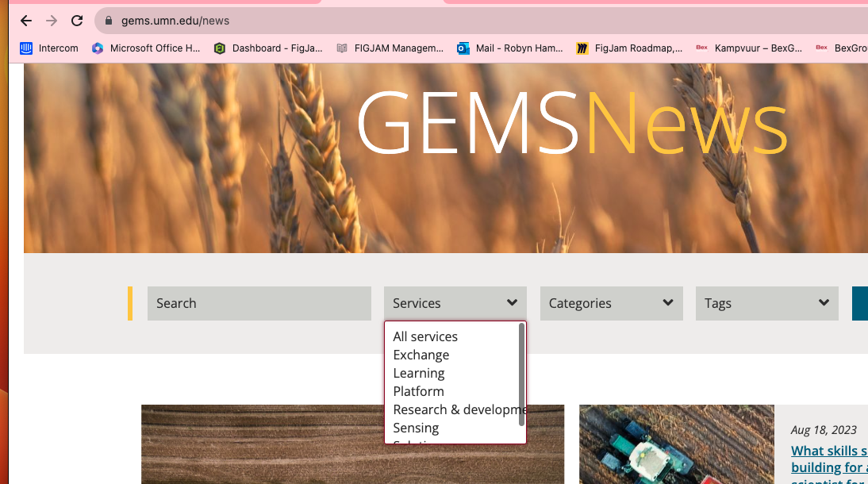This screenshot has width=868, height=484.
Task: Open the Microsoft Office bookmark
Action: 146,48
